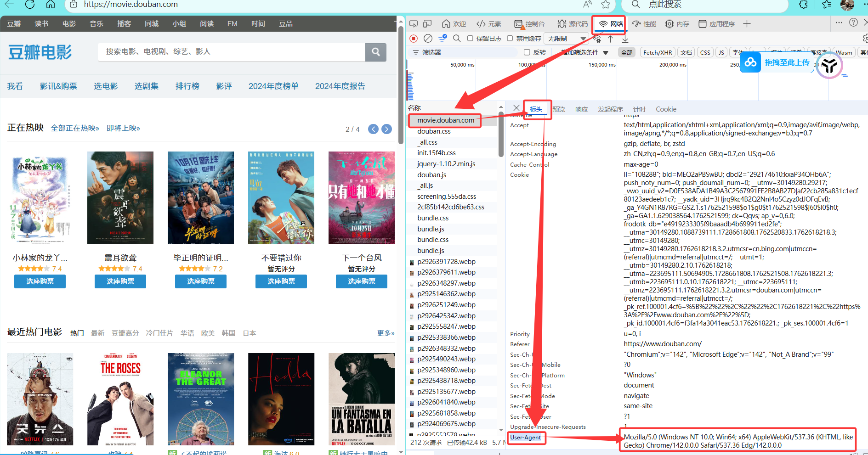Switch to DevTools 元素 tab
The image size is (868, 455).
(x=489, y=24)
